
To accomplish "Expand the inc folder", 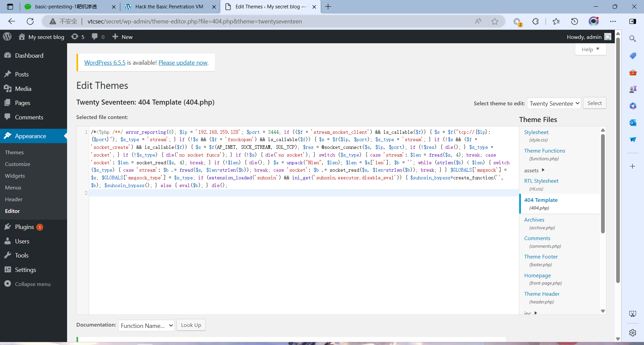I will [531, 313].
